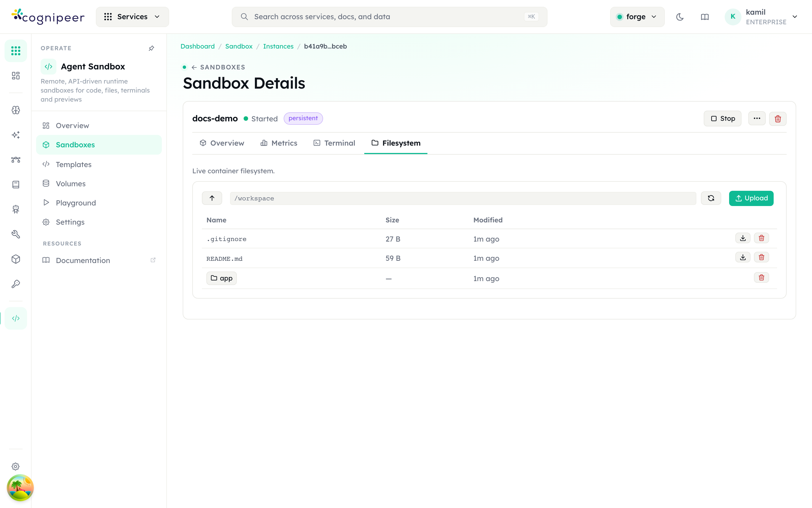Click the Documentation external link icon
Image resolution: width=812 pixels, height=508 pixels.
153,260
